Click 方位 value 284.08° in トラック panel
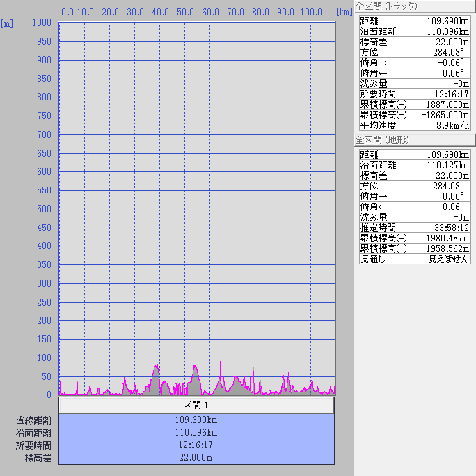This screenshot has width=476, height=476. (x=448, y=52)
